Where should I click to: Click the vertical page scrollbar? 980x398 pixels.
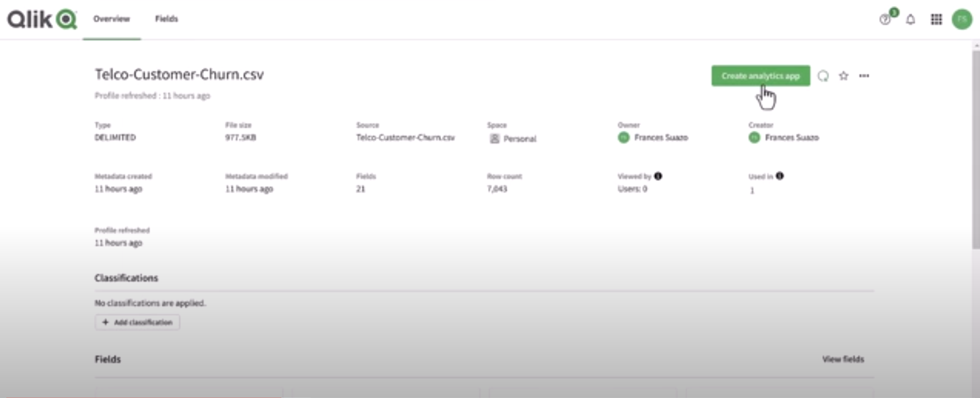[976, 149]
